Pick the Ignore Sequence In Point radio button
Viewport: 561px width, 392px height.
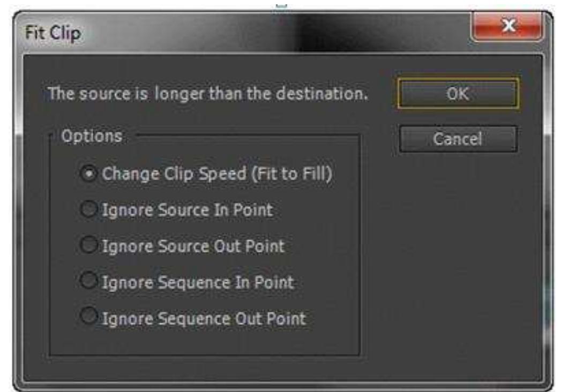[x=89, y=282]
